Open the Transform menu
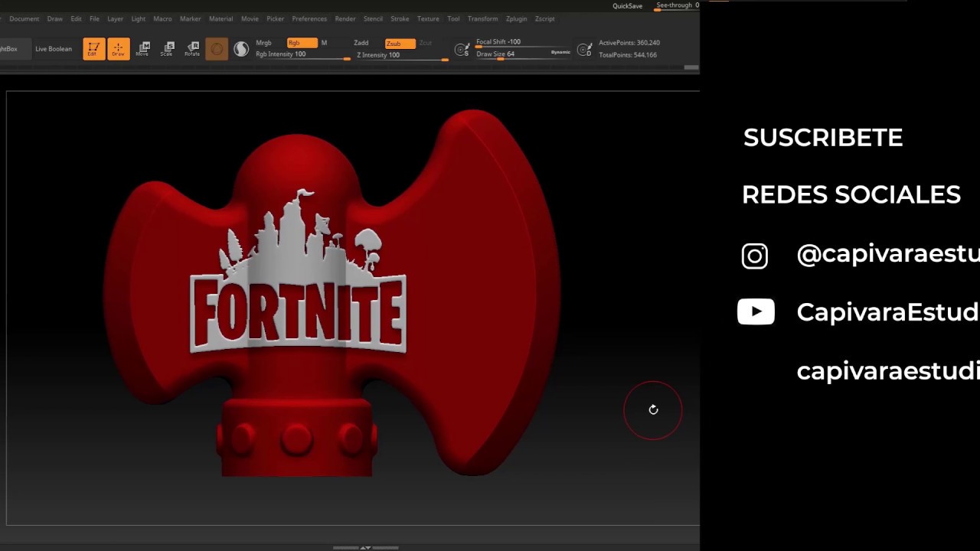This screenshot has height=551, width=980. (x=482, y=18)
